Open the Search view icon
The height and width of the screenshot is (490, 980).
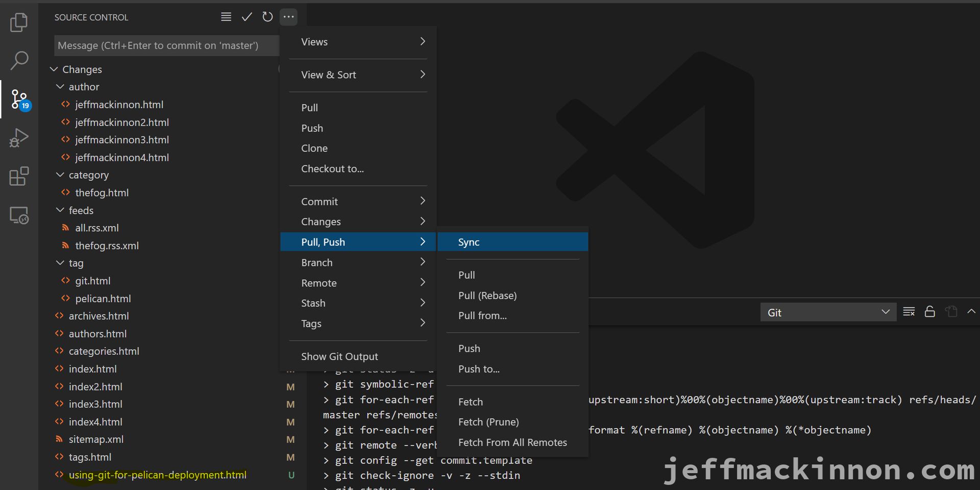19,60
